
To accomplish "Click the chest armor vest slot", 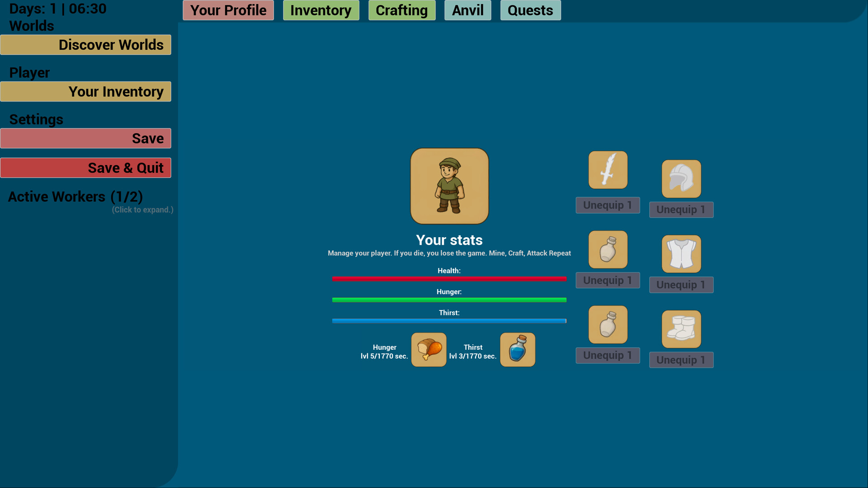I will coord(681,254).
